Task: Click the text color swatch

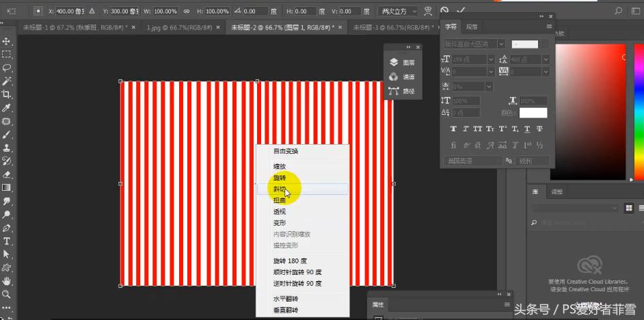Action: pos(533,113)
